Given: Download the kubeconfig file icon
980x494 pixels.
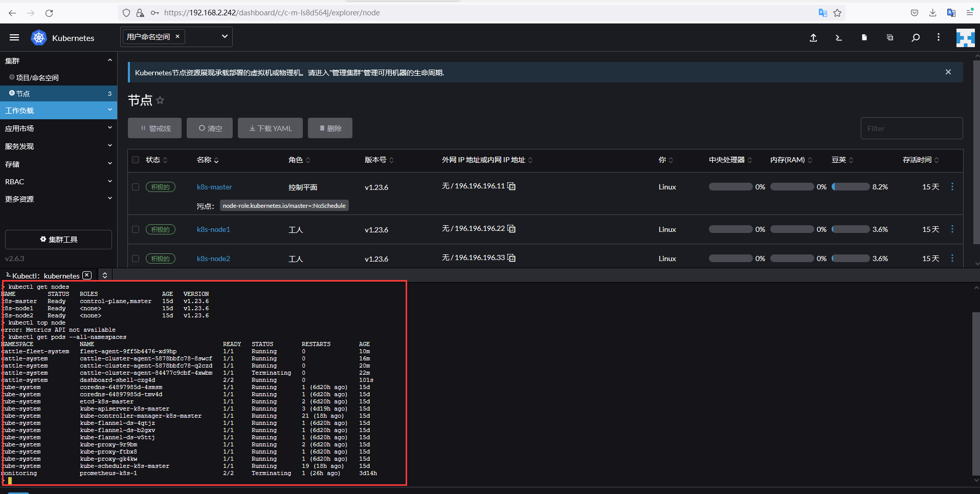Looking at the screenshot, I should (864, 37).
